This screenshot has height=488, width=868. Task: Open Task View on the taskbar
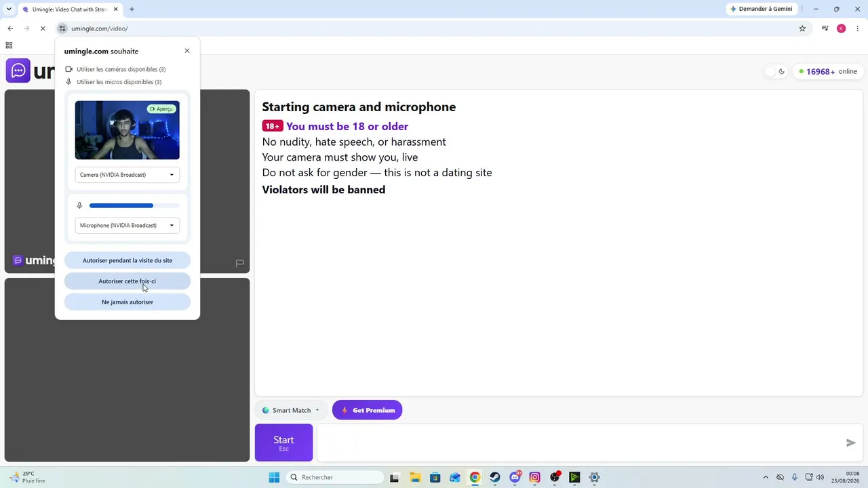click(395, 477)
